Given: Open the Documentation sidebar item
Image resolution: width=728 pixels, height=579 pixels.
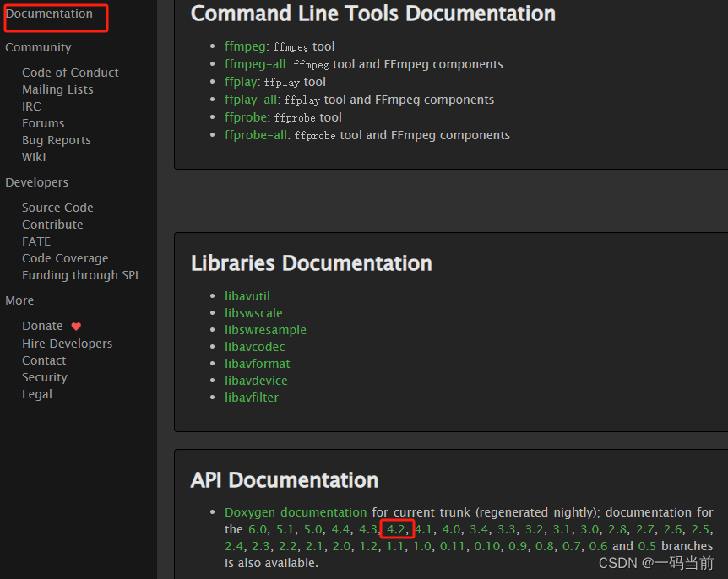Looking at the screenshot, I should click(x=49, y=14).
